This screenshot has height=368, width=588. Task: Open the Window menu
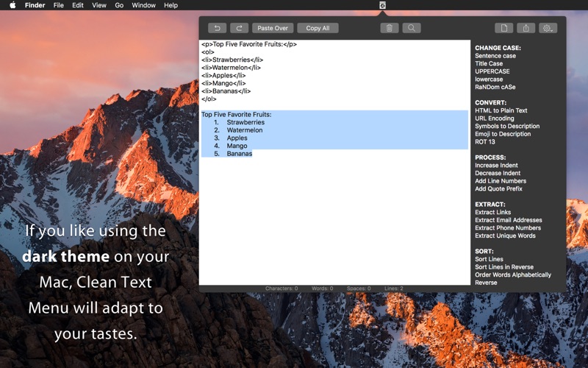pyautogui.click(x=143, y=5)
